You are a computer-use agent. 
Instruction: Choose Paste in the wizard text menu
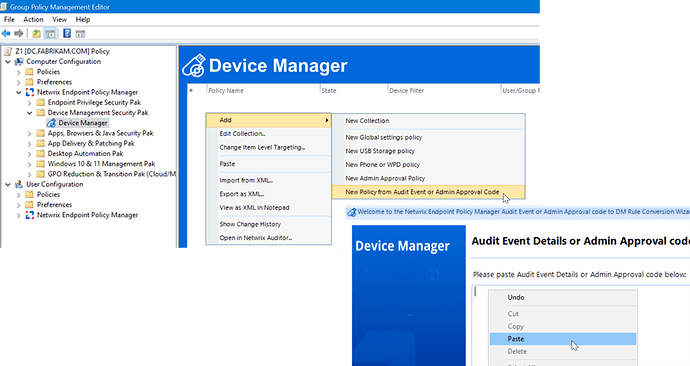pos(563,339)
